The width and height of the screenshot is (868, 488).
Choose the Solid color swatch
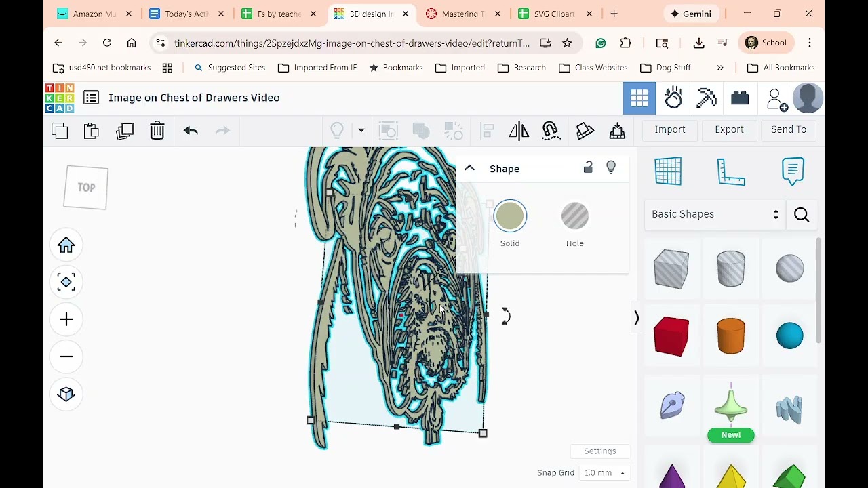pos(510,216)
